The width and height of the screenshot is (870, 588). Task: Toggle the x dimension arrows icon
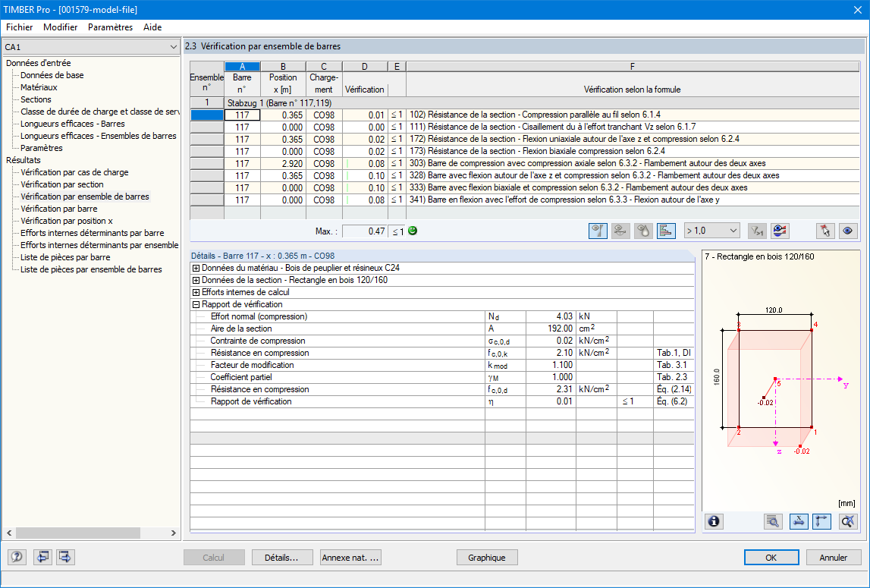pos(799,521)
